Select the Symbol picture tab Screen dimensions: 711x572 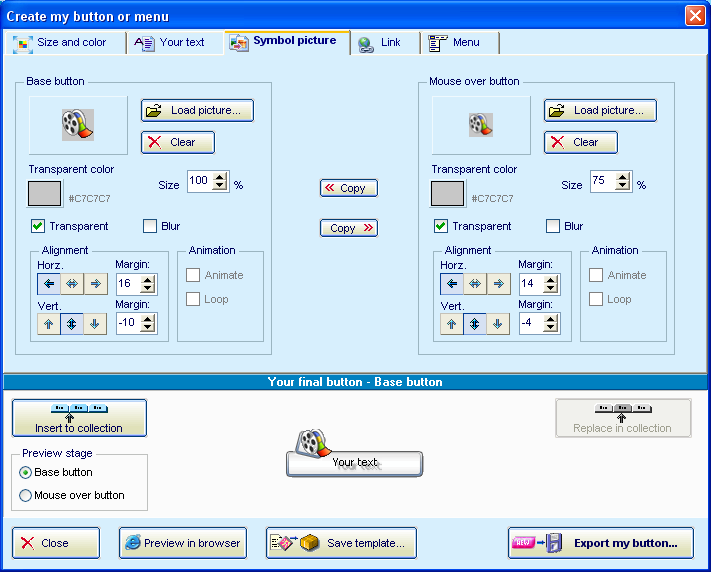click(x=287, y=42)
